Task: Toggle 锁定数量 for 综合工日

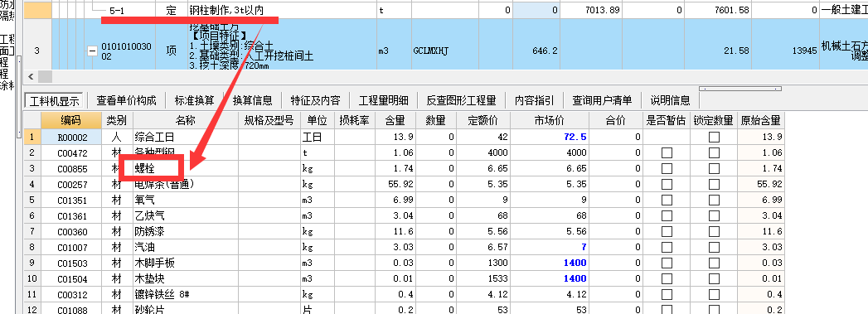Action: tap(714, 137)
